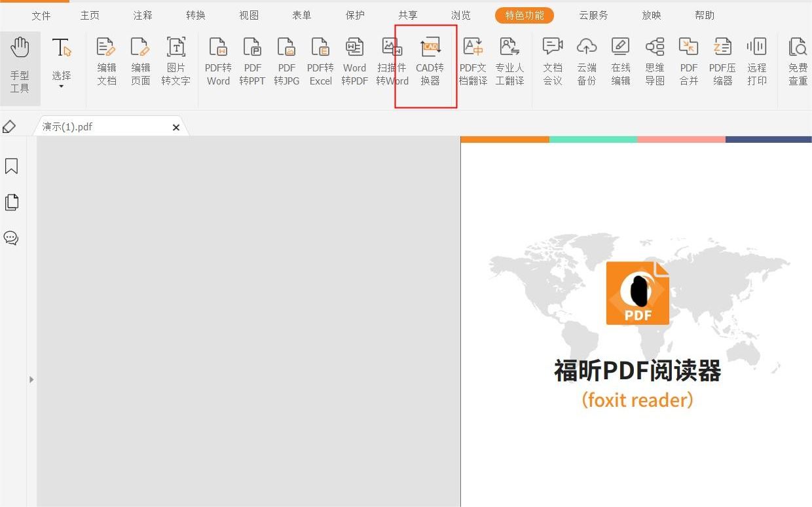Convert PDF to JPG (PDF转JPG)
This screenshot has height=507, width=812.
pyautogui.click(x=286, y=62)
